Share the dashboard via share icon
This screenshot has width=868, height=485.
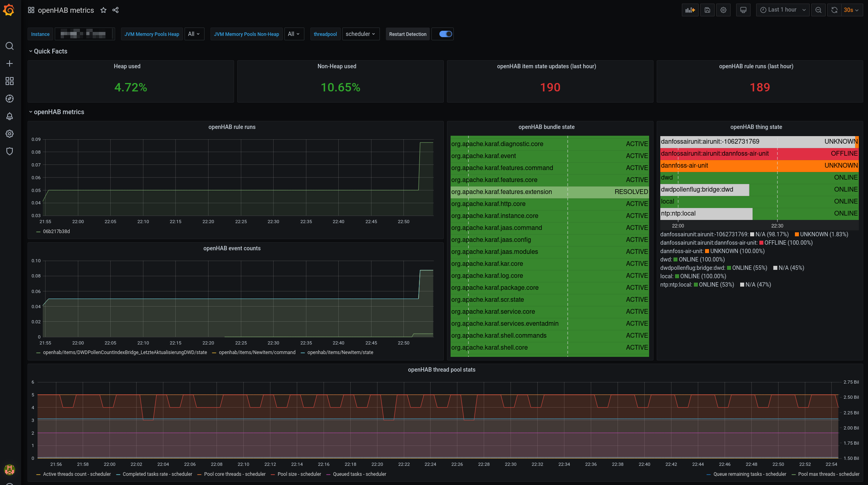coord(115,10)
